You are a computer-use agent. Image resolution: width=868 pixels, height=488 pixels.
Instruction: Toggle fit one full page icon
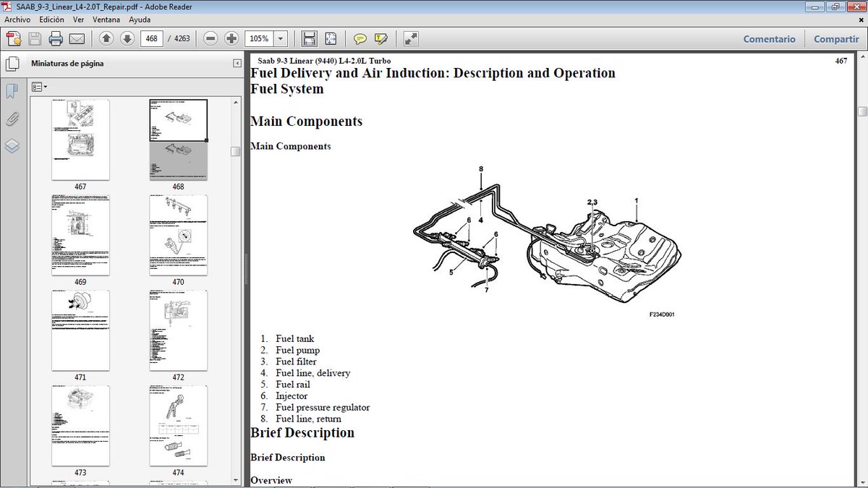[331, 38]
